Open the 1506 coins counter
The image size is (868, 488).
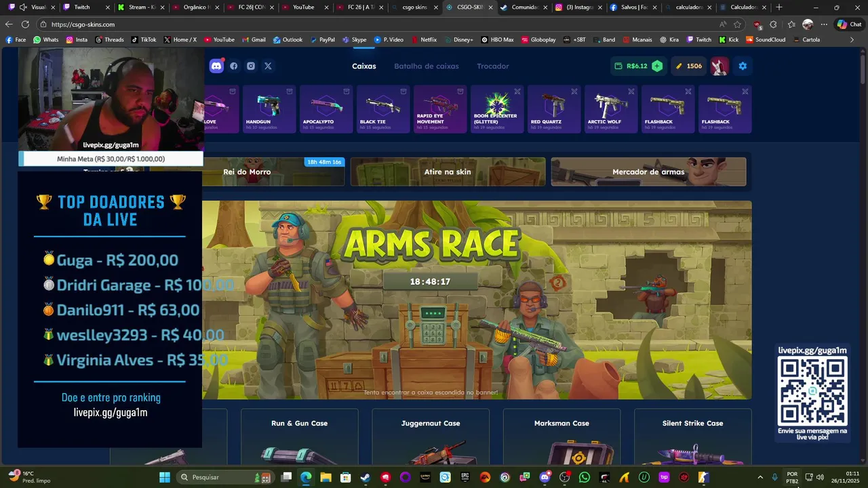pos(689,66)
